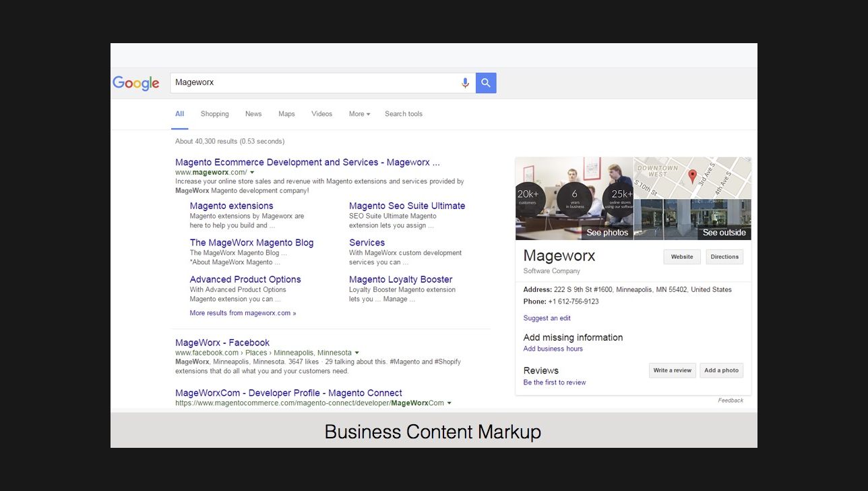Open the More dropdown menu
Image resolution: width=868 pixels, height=491 pixels.
click(x=359, y=114)
